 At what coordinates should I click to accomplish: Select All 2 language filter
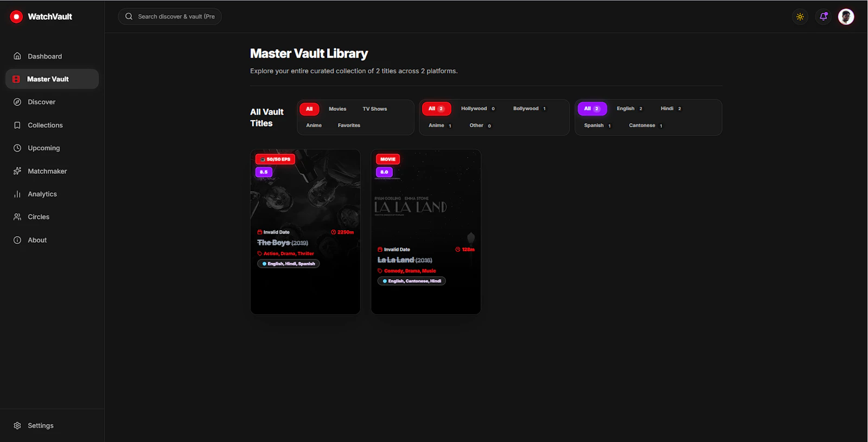592,109
